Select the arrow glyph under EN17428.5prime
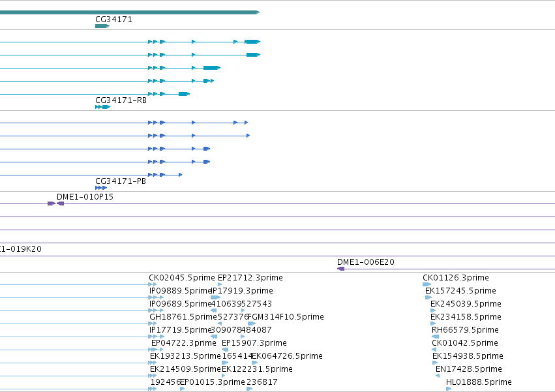The image size is (555, 392). click(x=438, y=376)
